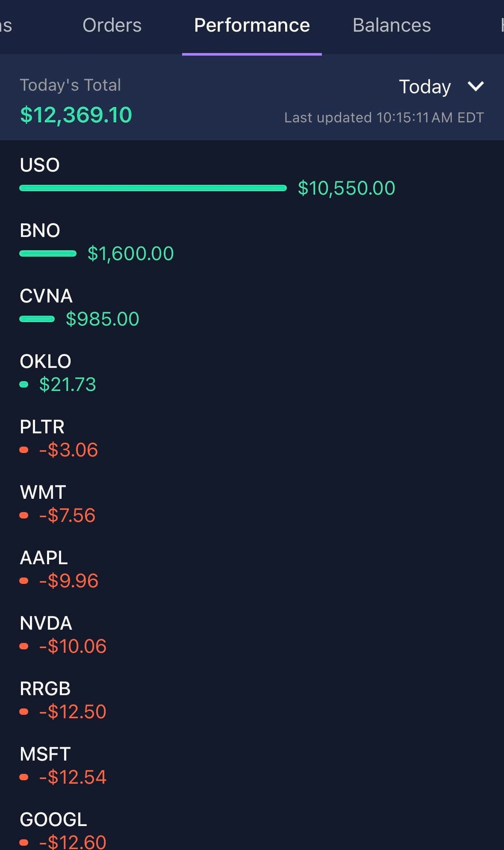Click the BNO green performance bar

pos(48,254)
